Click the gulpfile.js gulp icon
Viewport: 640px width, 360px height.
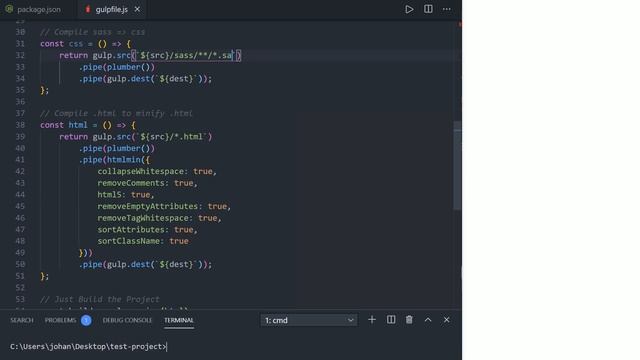click(x=88, y=9)
